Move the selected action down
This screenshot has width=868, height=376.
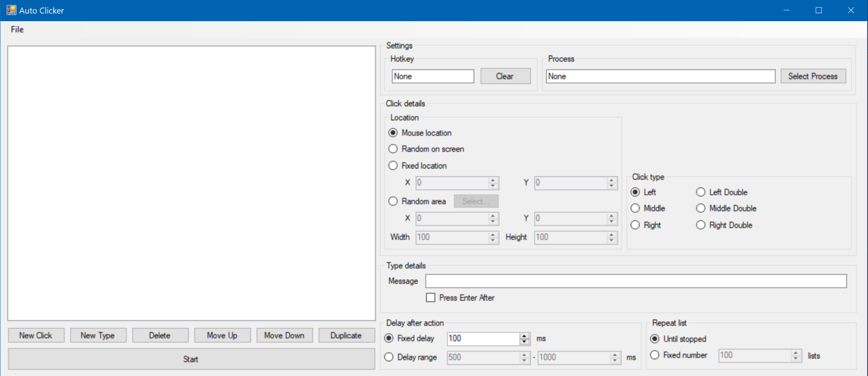[x=284, y=335]
